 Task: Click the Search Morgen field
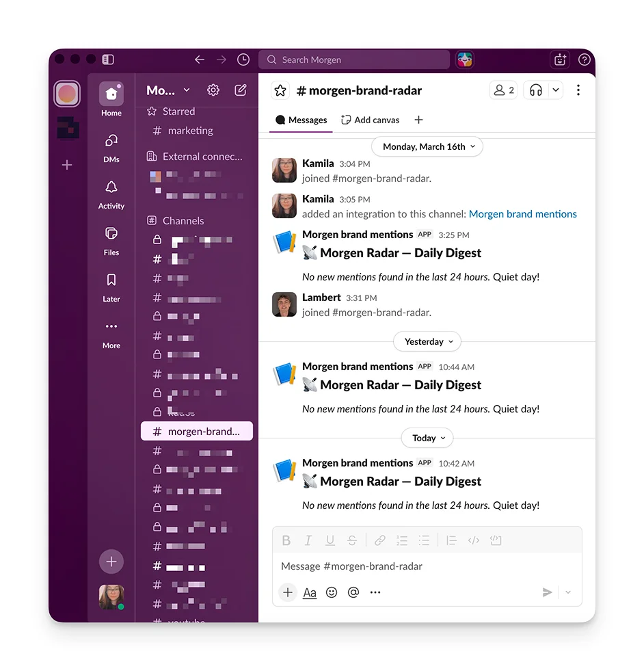(x=354, y=60)
